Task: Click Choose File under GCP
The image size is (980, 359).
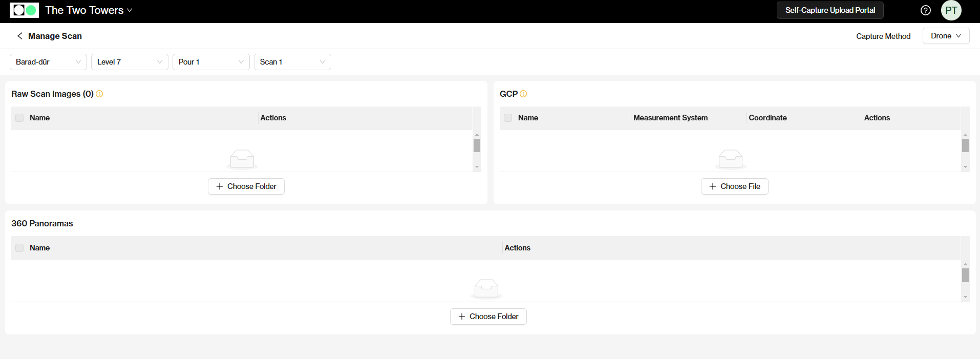Action: tap(734, 186)
